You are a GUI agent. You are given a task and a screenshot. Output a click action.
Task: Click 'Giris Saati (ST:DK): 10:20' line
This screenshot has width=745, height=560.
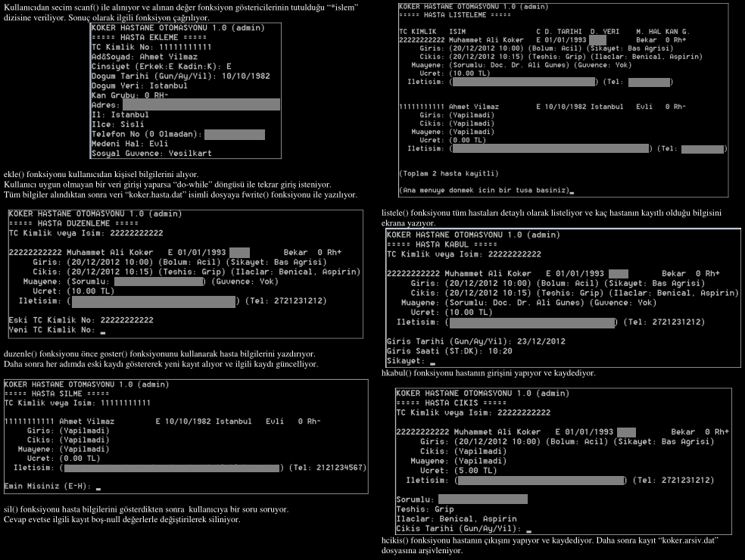click(450, 351)
